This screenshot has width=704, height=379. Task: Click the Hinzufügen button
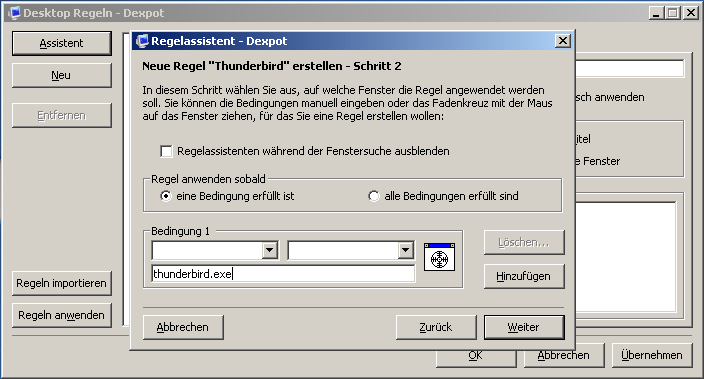524,276
